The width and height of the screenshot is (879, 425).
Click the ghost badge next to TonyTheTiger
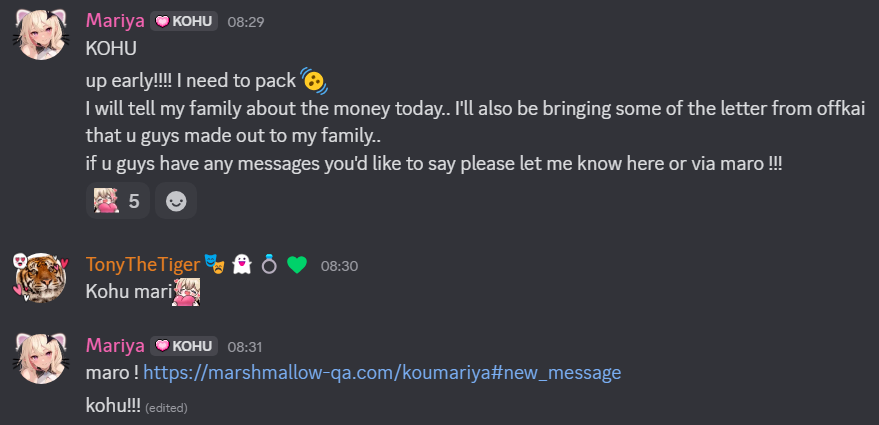[240, 264]
